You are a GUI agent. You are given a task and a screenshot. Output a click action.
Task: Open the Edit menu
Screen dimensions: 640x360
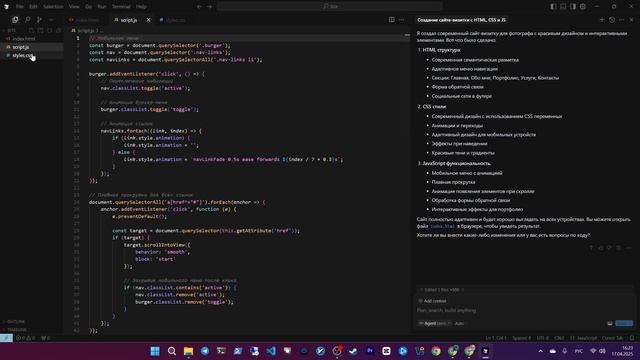point(33,7)
